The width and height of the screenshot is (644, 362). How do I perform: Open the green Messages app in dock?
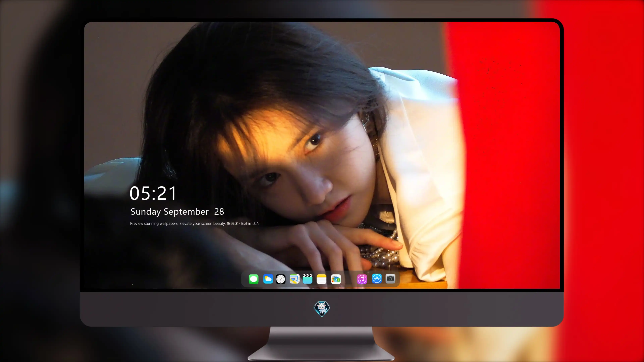tap(254, 279)
